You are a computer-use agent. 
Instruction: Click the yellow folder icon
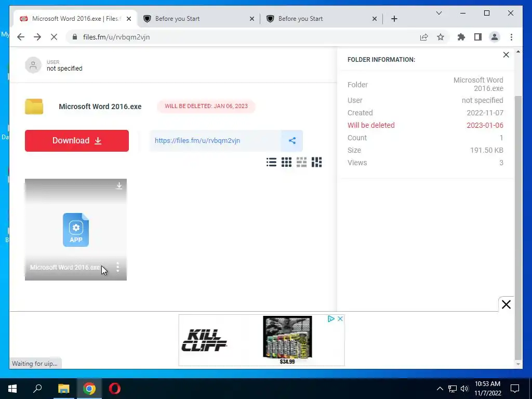click(x=34, y=106)
